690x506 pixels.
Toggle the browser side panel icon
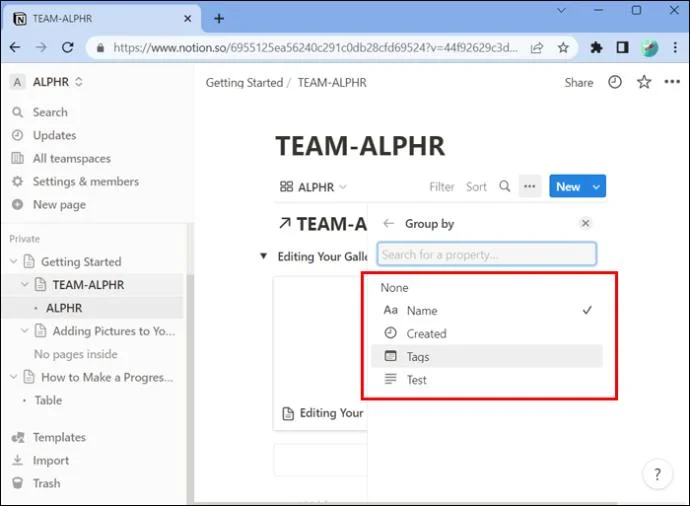pyautogui.click(x=622, y=47)
